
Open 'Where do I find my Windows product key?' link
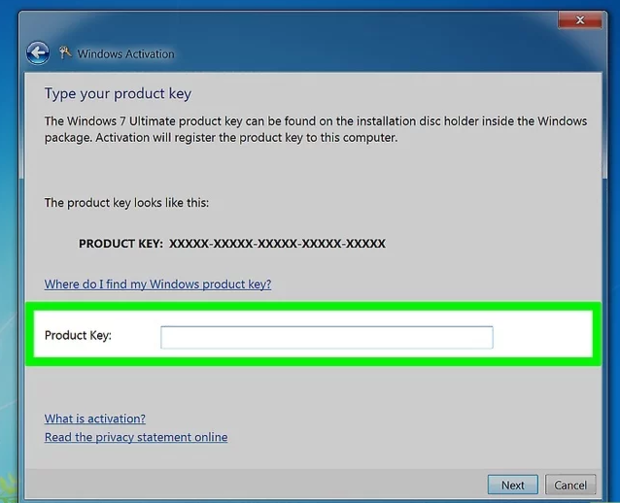point(158,284)
